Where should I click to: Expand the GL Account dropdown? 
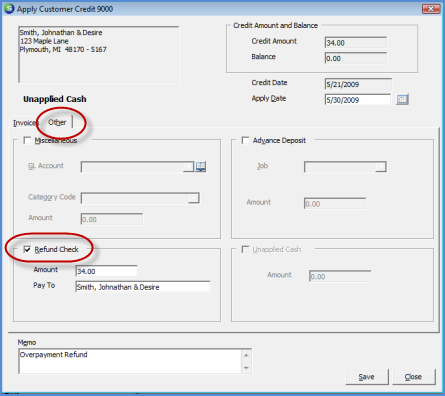coord(188,167)
